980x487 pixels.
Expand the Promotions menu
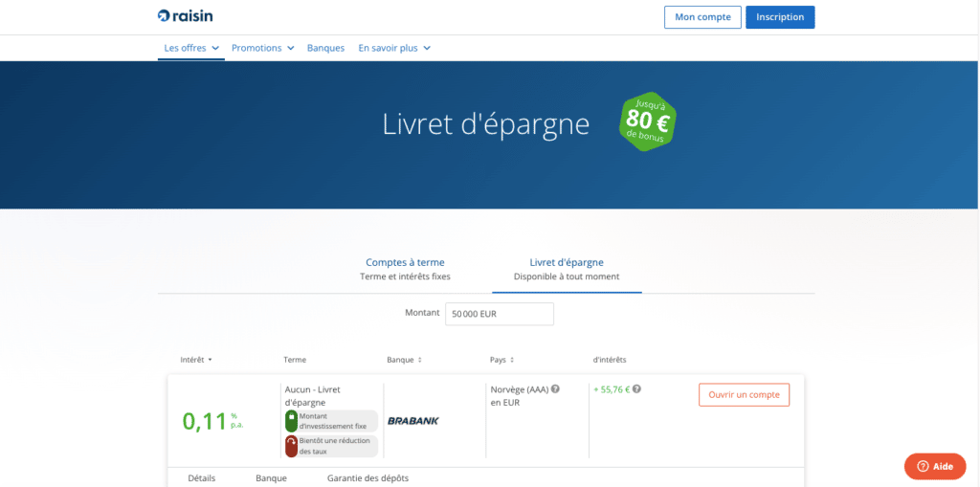click(x=262, y=48)
